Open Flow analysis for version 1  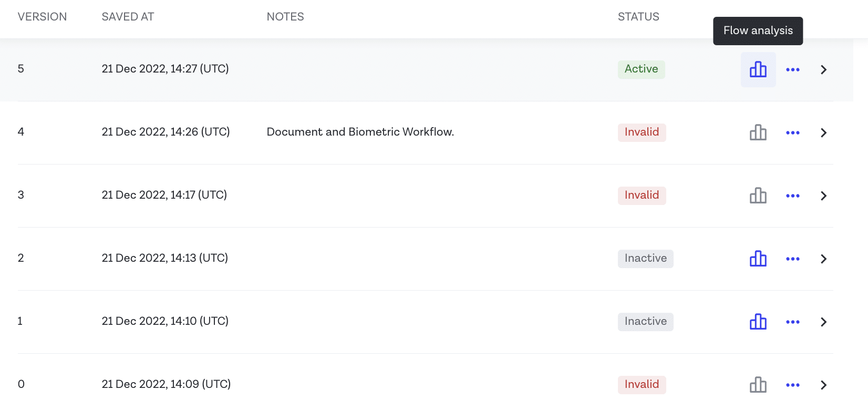pos(758,322)
